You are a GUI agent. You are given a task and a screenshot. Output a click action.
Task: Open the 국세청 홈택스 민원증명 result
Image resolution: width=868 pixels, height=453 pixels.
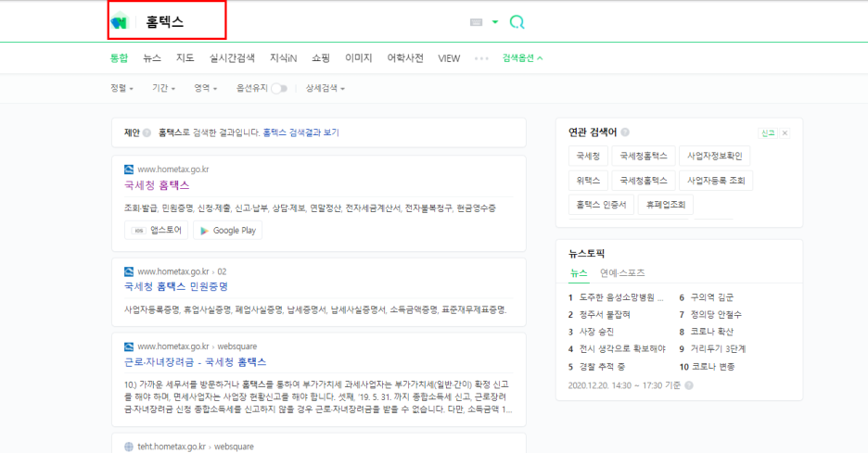(x=176, y=286)
